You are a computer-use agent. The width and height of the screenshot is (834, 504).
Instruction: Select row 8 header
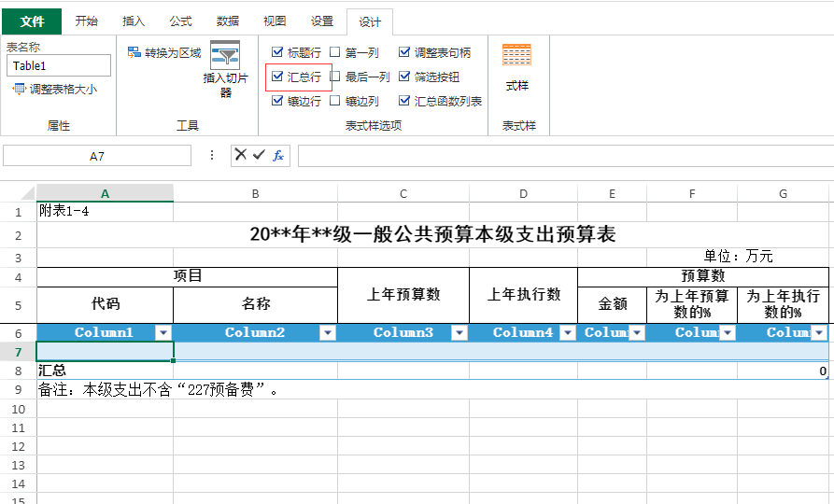click(x=18, y=371)
